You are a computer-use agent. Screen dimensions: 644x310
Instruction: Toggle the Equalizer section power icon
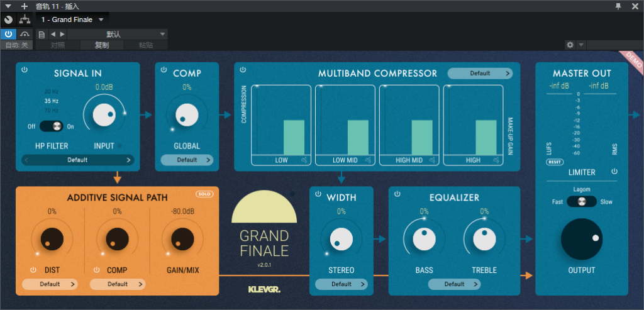tap(397, 194)
